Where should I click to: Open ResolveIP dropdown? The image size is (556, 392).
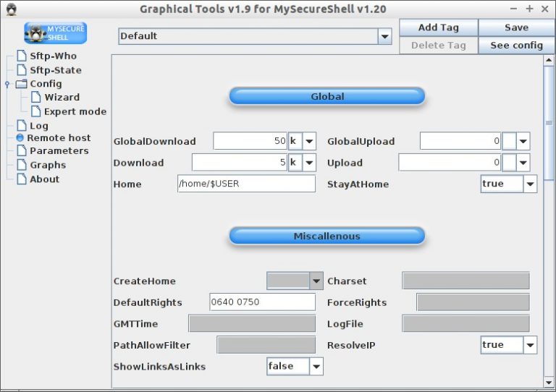531,345
